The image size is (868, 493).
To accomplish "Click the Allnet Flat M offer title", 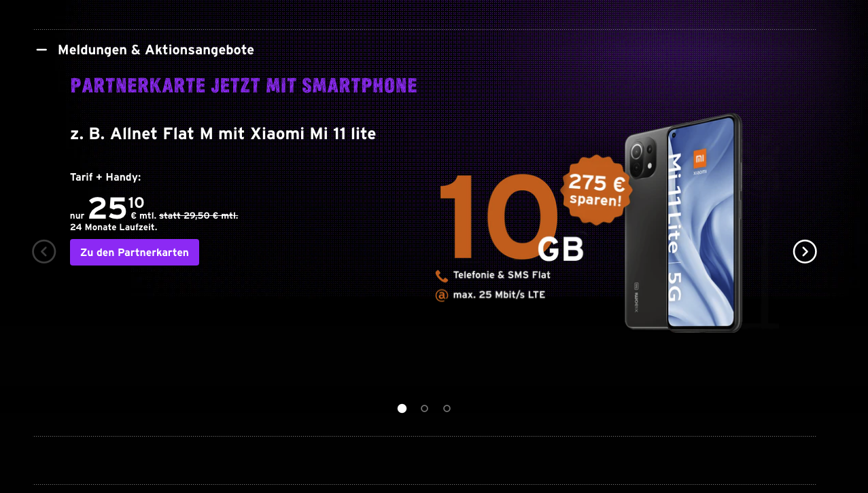I will click(x=223, y=134).
